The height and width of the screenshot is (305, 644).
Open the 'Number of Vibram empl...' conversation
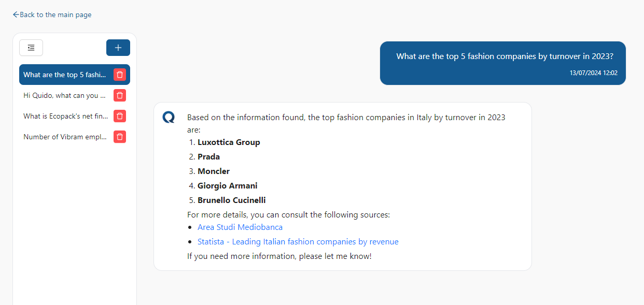tap(65, 137)
